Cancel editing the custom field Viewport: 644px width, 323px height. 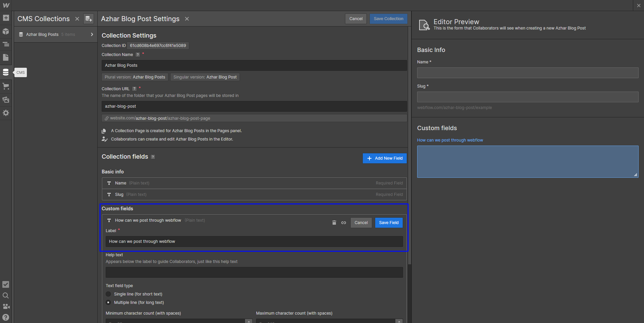(361, 223)
